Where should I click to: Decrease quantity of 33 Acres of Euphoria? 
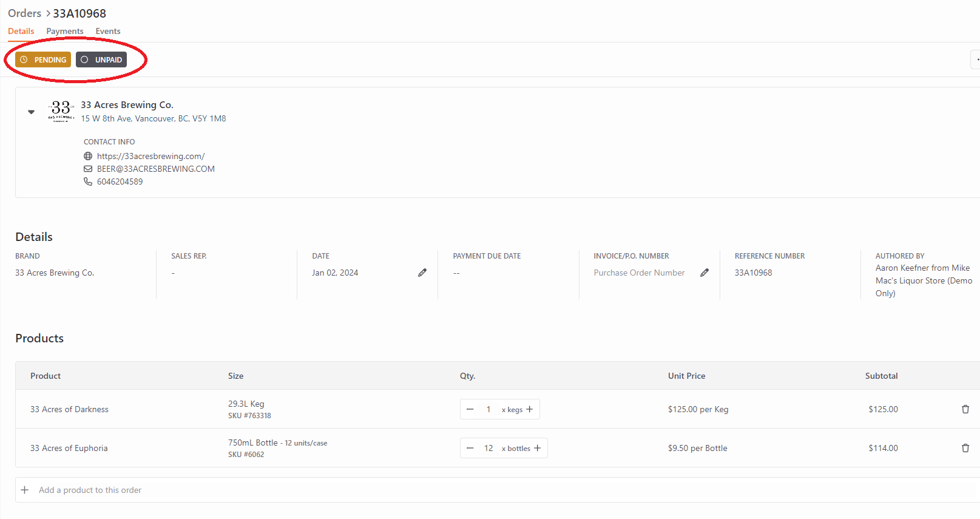[x=470, y=448]
